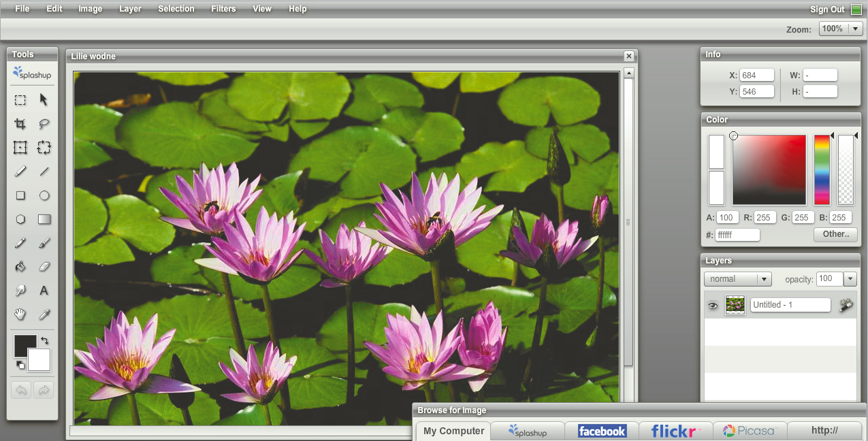Switch to the flickr tab
The width and height of the screenshot is (868, 441).
point(675,431)
